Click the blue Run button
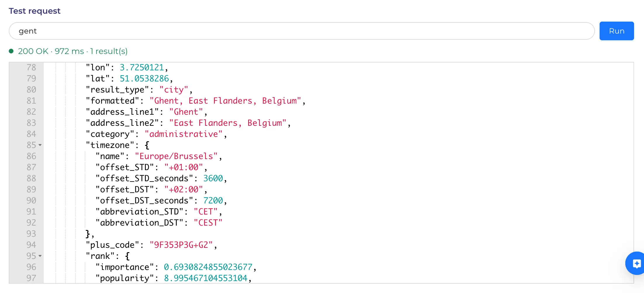 617,31
